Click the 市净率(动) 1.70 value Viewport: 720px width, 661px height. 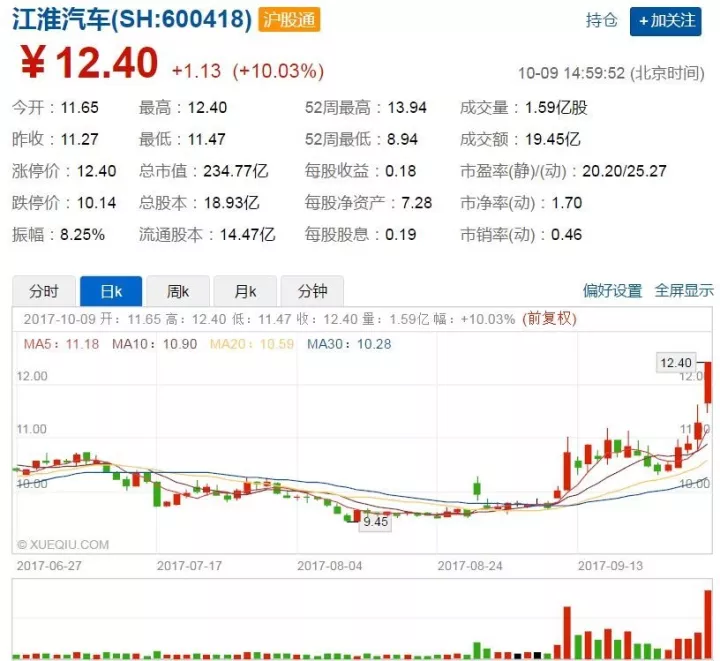(567, 202)
